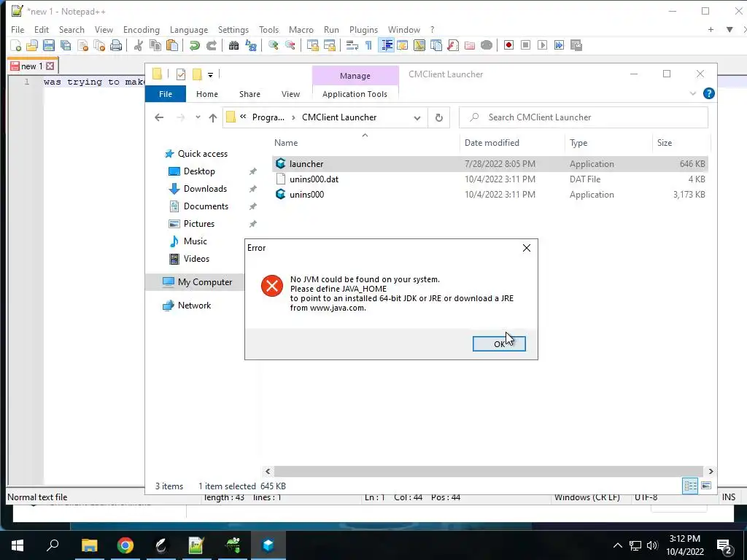Click the horizontal scrollbar right arrow

(x=711, y=472)
